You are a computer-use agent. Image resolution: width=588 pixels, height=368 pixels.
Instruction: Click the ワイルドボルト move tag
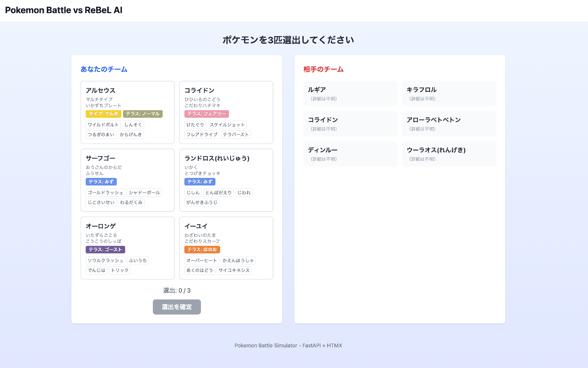click(x=103, y=125)
